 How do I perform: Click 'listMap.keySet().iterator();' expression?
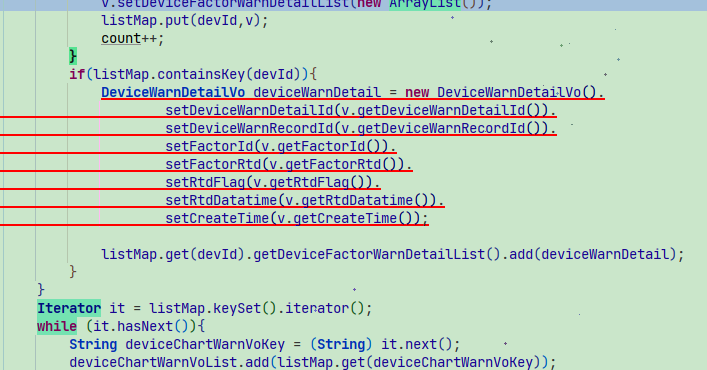pyautogui.click(x=261, y=308)
